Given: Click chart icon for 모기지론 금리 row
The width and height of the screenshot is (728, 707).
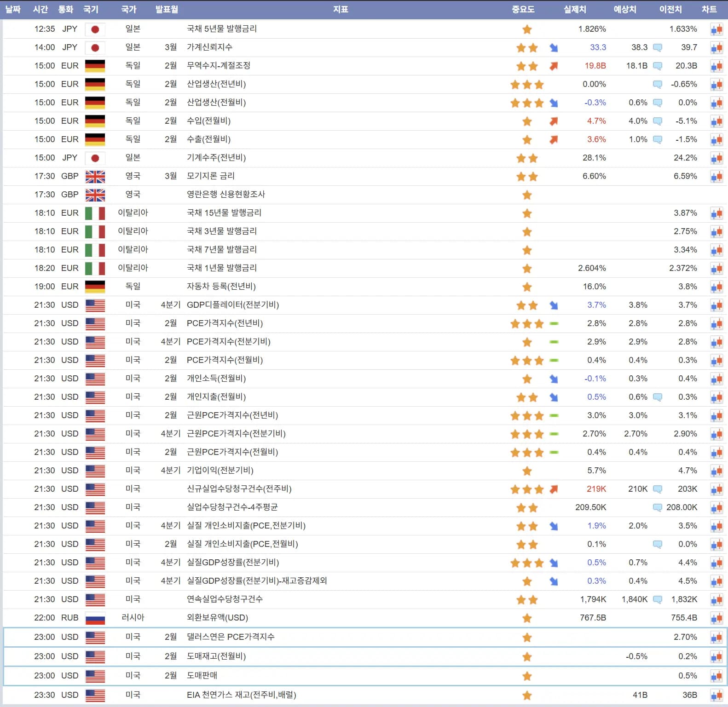Looking at the screenshot, I should (716, 177).
